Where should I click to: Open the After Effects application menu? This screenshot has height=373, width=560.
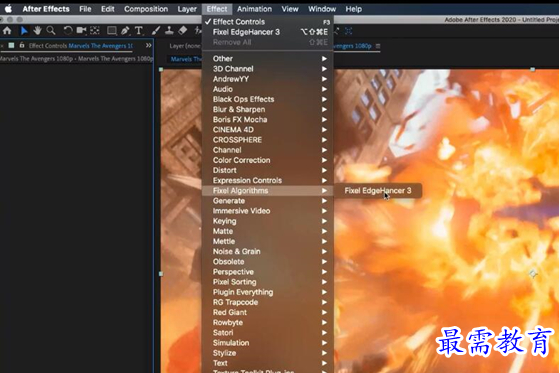tap(46, 9)
